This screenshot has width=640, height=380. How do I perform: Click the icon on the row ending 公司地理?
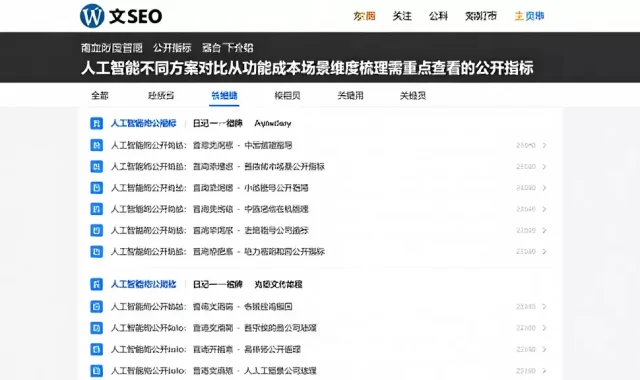96,328
